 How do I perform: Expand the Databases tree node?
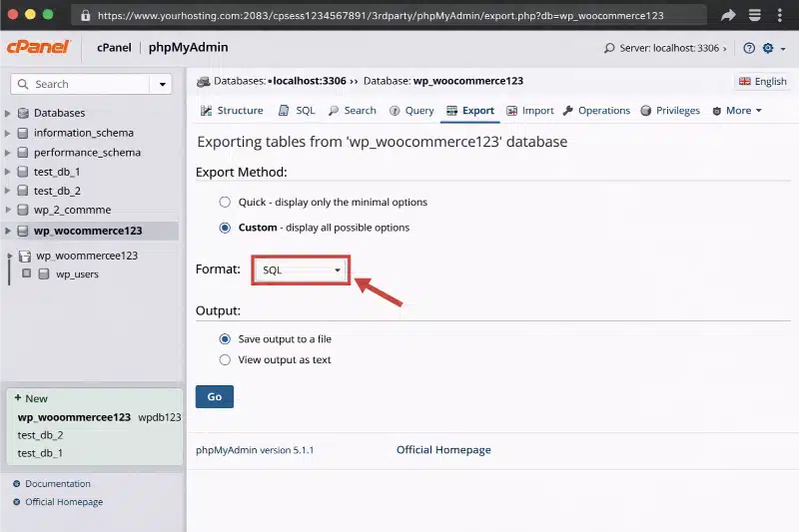8,113
